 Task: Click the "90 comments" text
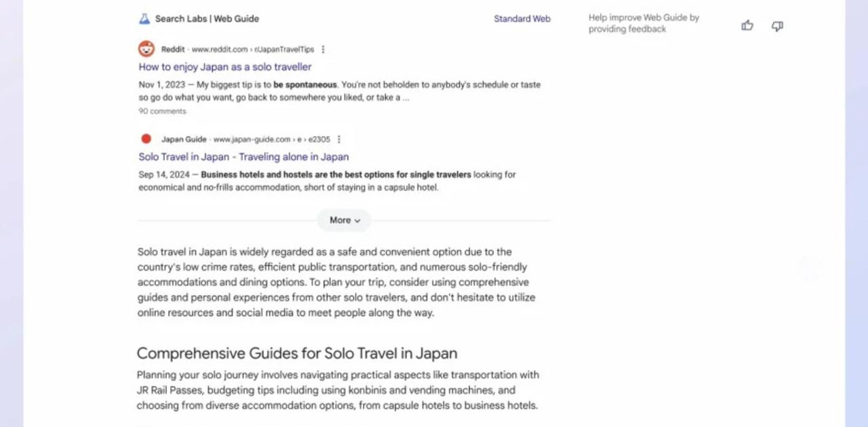pos(162,111)
